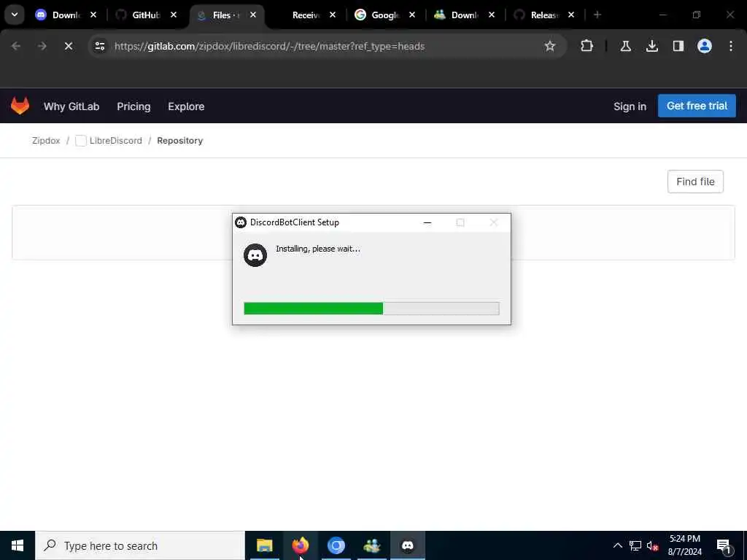Open the second Downl tab with people icon
Viewport: 747px width, 560px height.
pos(463,15)
